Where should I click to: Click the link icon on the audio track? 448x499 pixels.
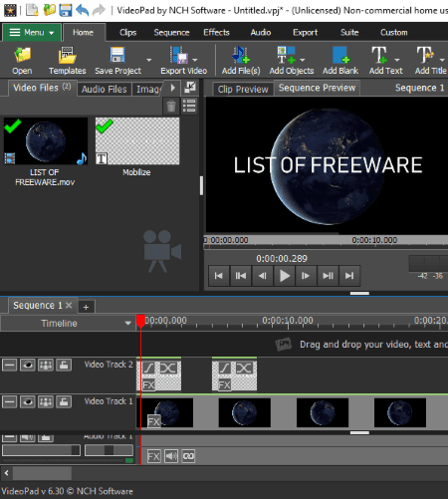pos(188,456)
